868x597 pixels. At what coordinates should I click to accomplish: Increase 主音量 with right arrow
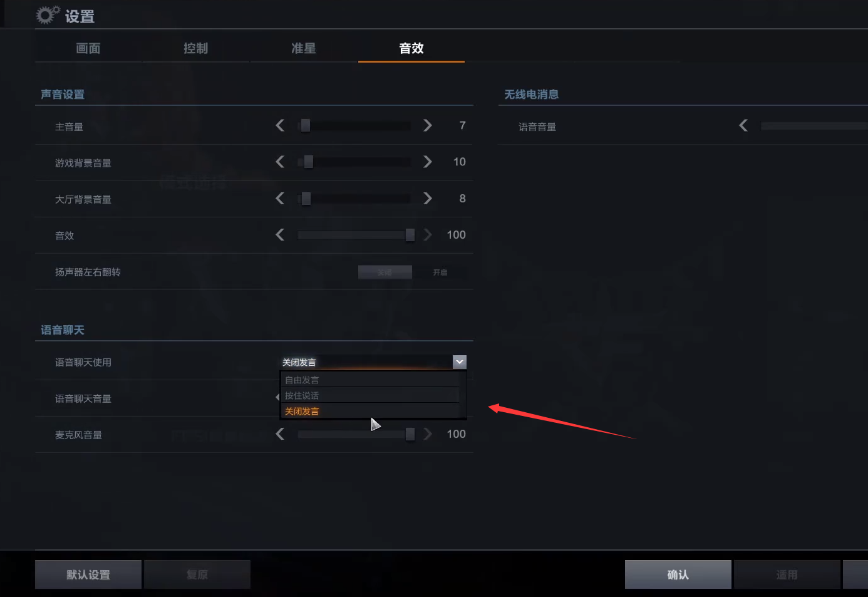(427, 125)
